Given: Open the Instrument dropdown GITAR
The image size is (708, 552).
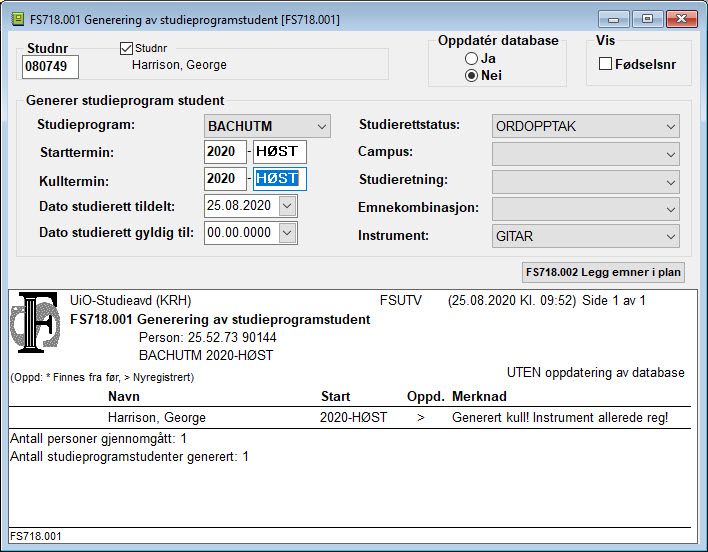Looking at the screenshot, I should [x=586, y=236].
